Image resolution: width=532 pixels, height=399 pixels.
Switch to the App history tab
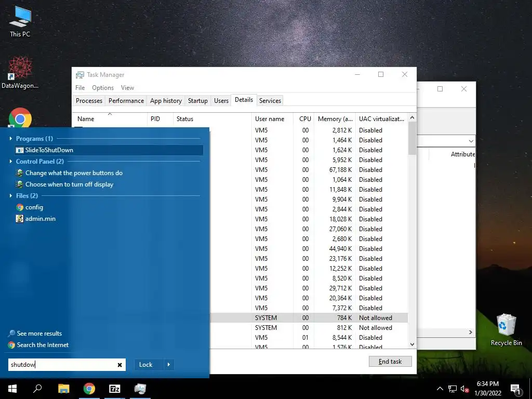coord(166,101)
